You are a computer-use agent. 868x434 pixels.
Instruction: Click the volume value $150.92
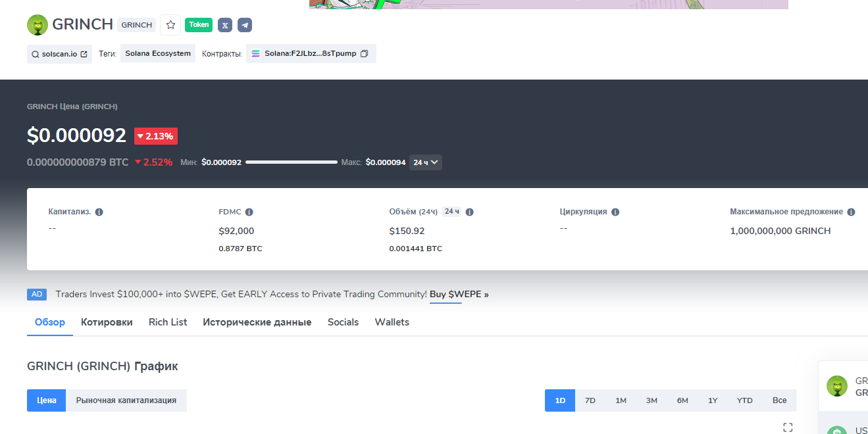pos(407,231)
